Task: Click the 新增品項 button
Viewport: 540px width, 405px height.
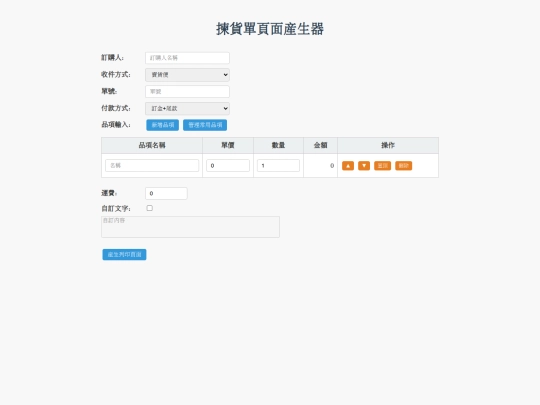Action: coord(163,125)
